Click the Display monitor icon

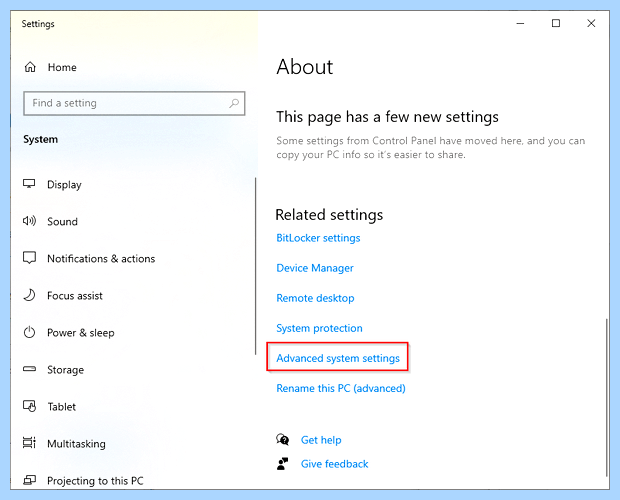[x=29, y=184]
